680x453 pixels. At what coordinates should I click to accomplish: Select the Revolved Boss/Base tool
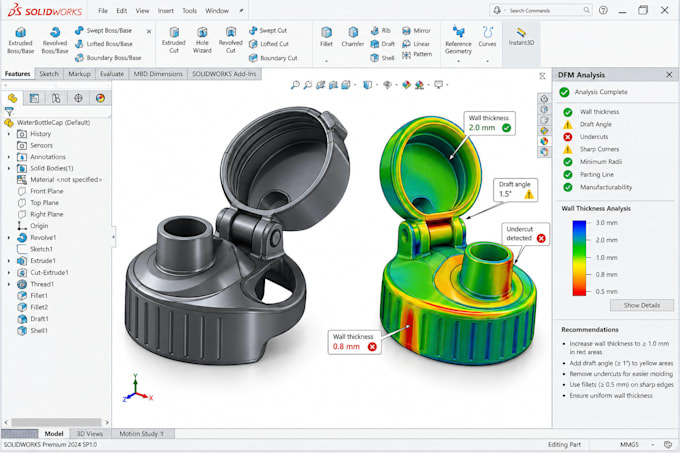[55, 41]
